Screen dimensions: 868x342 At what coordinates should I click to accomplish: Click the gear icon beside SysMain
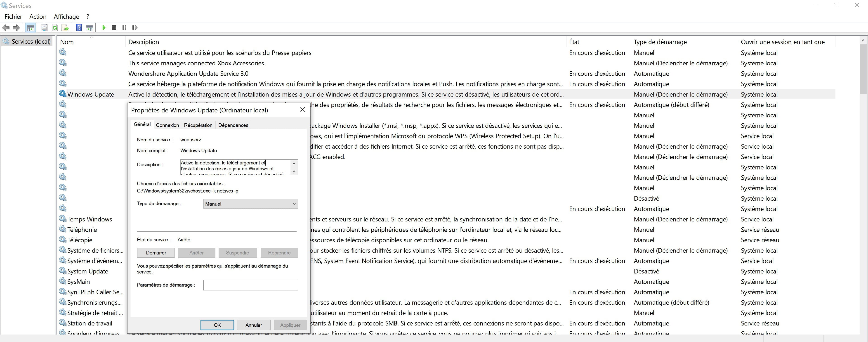pyautogui.click(x=63, y=281)
